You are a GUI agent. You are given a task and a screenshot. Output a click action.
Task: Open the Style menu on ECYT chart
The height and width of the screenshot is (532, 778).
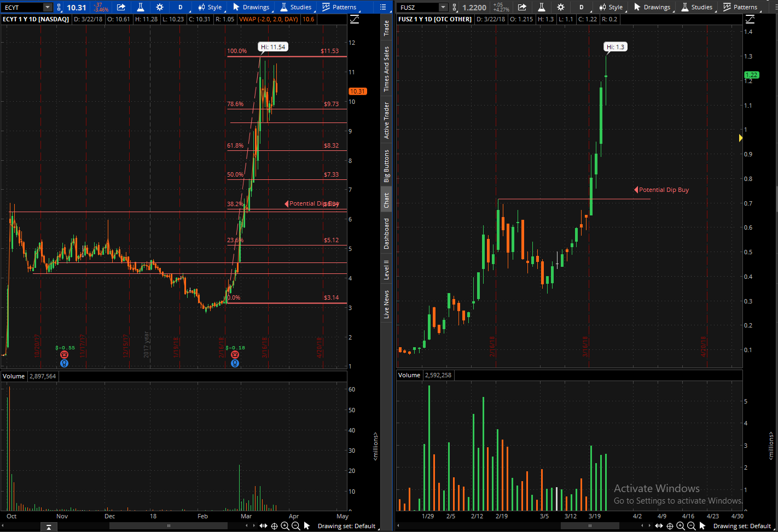pyautogui.click(x=210, y=7)
